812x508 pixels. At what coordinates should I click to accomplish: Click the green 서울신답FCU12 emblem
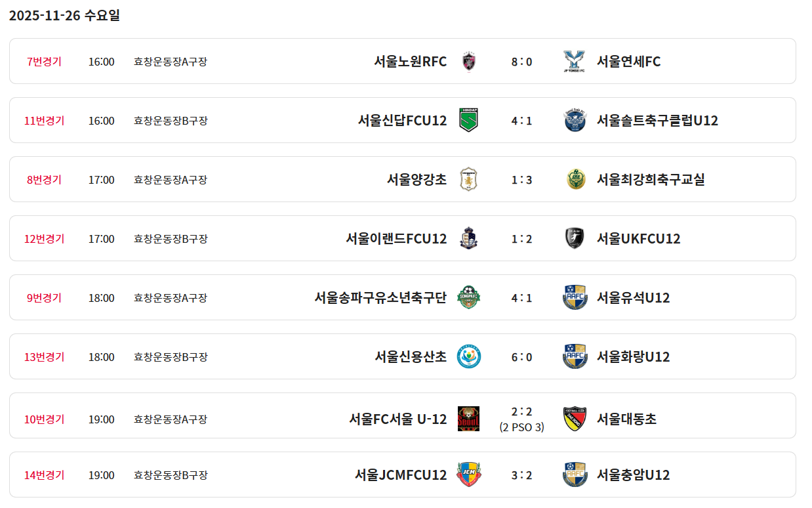[468, 121]
